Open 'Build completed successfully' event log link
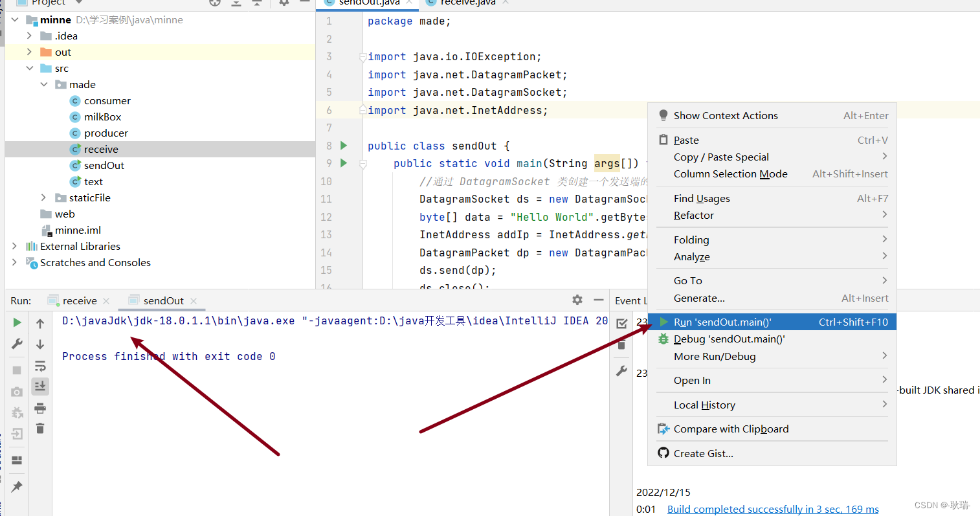Image resolution: width=980 pixels, height=516 pixels. point(772,509)
